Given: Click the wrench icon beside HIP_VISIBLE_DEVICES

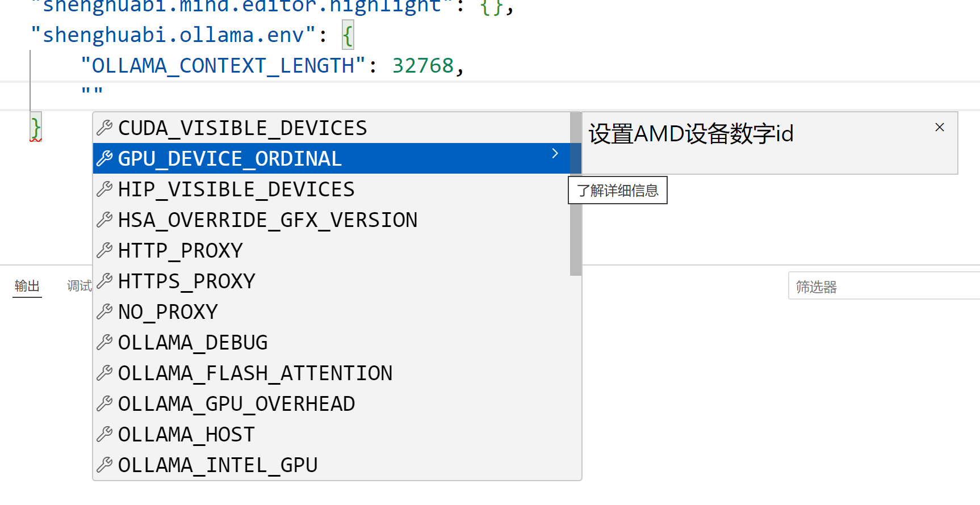Looking at the screenshot, I should point(104,190).
